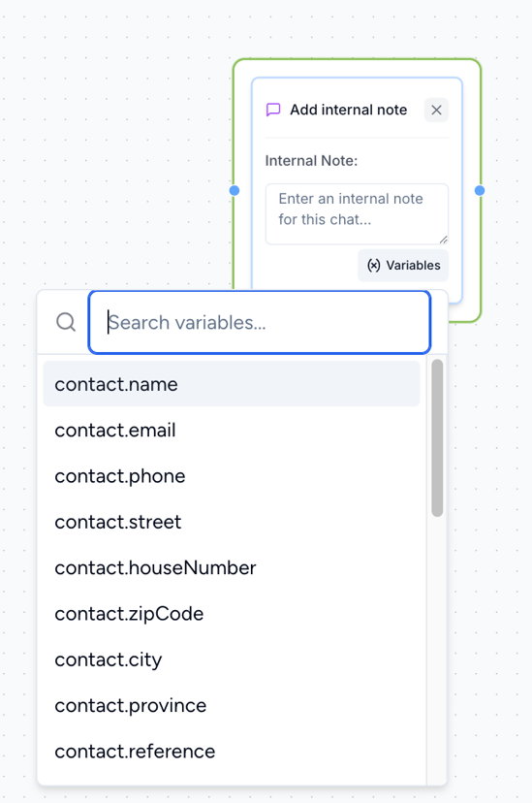Pick the contact.street variable
532x803 pixels.
click(x=232, y=522)
